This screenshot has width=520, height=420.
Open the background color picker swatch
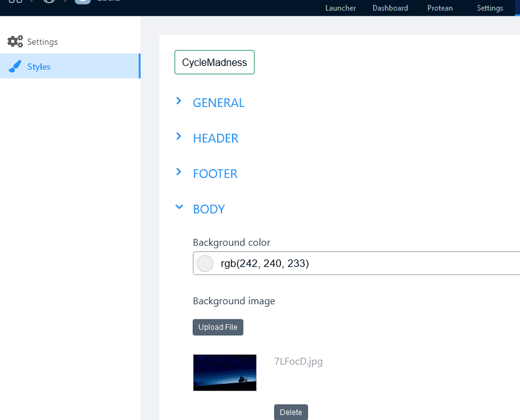[205, 263]
